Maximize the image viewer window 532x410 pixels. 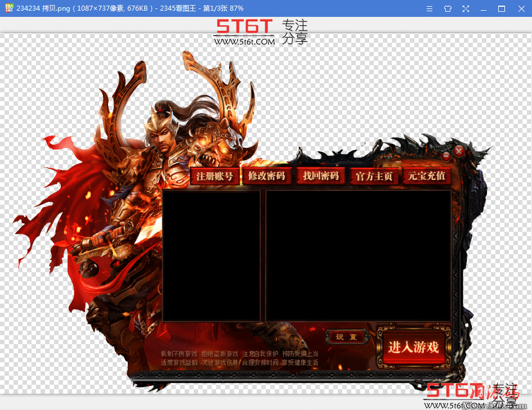coord(502,9)
